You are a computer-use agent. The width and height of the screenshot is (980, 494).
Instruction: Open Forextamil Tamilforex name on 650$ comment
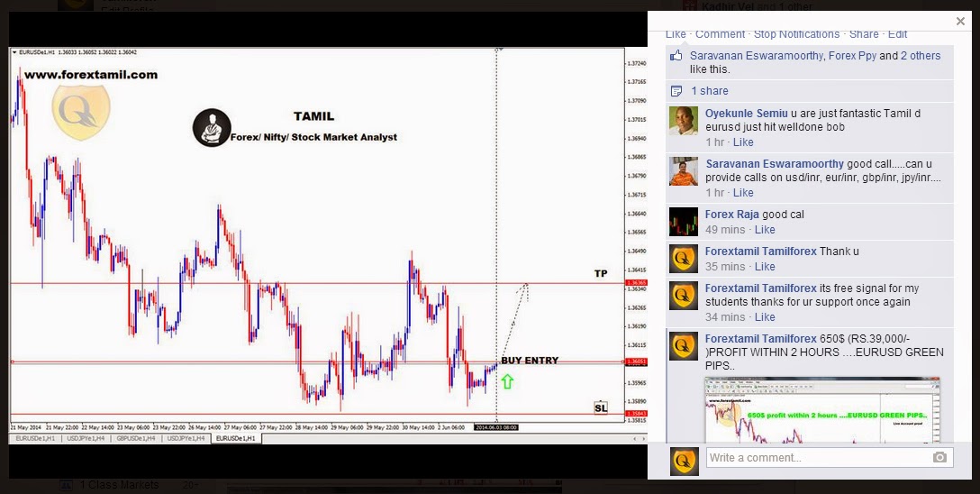(760, 338)
